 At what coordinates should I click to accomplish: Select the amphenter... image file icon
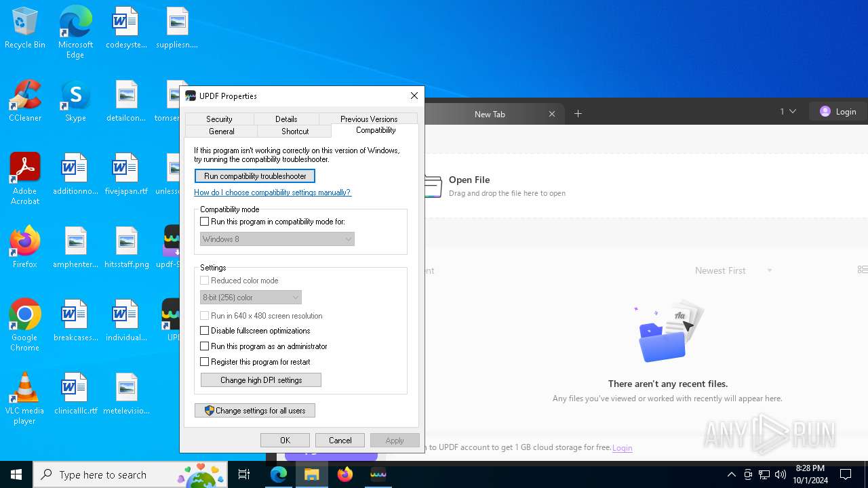(75, 248)
